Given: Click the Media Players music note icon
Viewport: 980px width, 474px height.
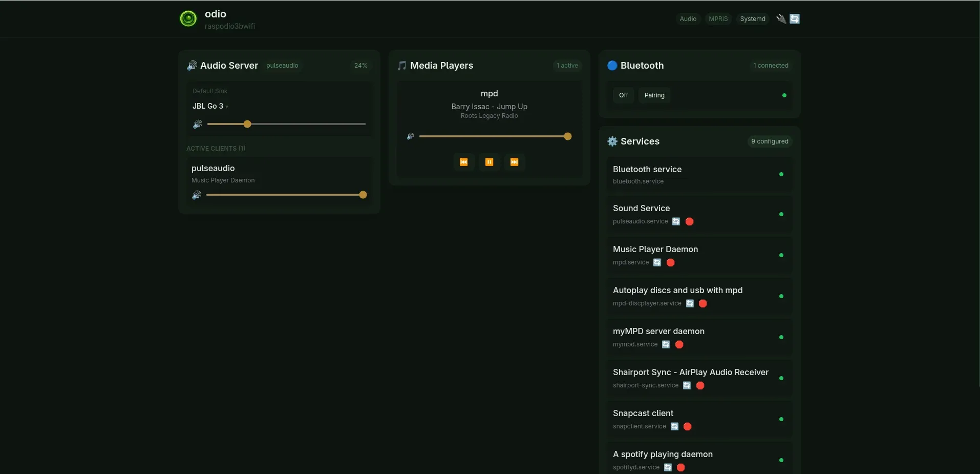Looking at the screenshot, I should (x=402, y=66).
